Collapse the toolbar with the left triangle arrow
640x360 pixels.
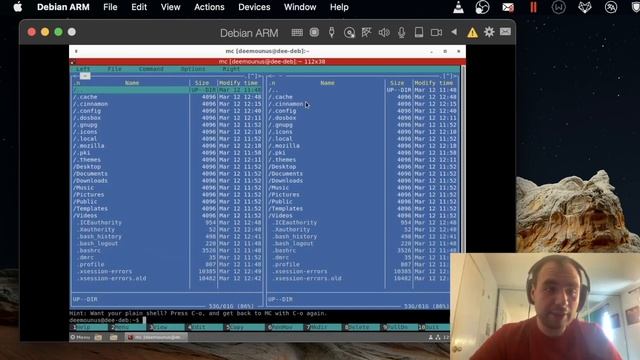point(454,32)
